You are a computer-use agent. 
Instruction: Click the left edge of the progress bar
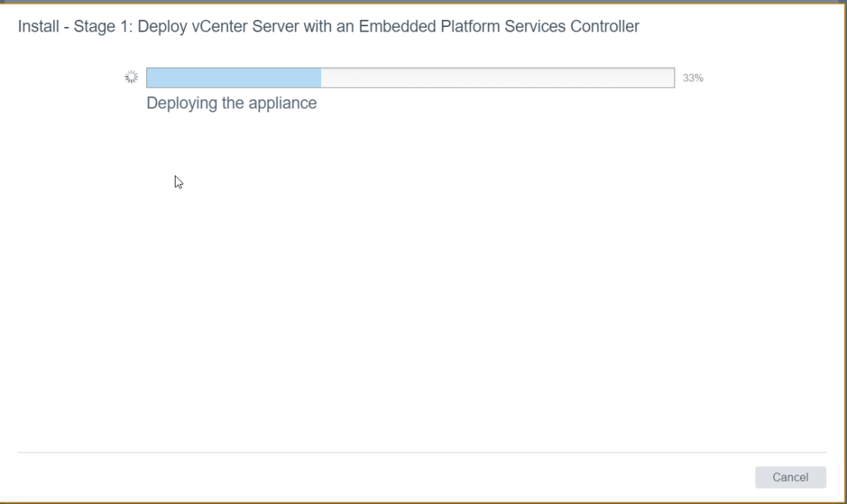[149, 78]
